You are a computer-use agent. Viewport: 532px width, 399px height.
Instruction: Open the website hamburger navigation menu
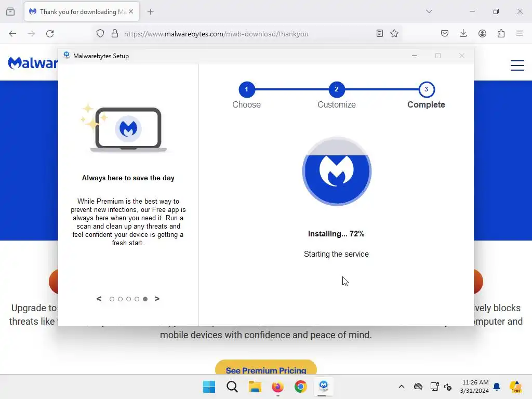coord(517,65)
